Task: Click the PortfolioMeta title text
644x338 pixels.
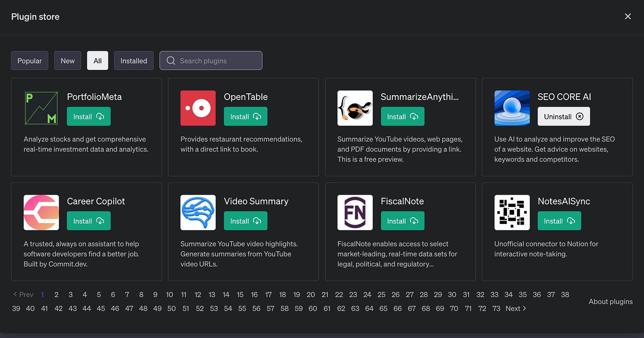Action: (94, 96)
